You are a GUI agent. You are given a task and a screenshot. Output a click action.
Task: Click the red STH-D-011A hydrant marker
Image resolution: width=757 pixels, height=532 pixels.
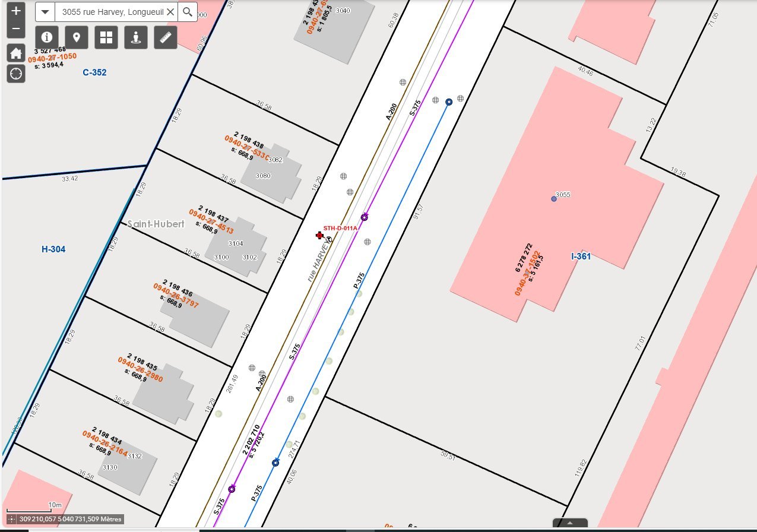320,236
